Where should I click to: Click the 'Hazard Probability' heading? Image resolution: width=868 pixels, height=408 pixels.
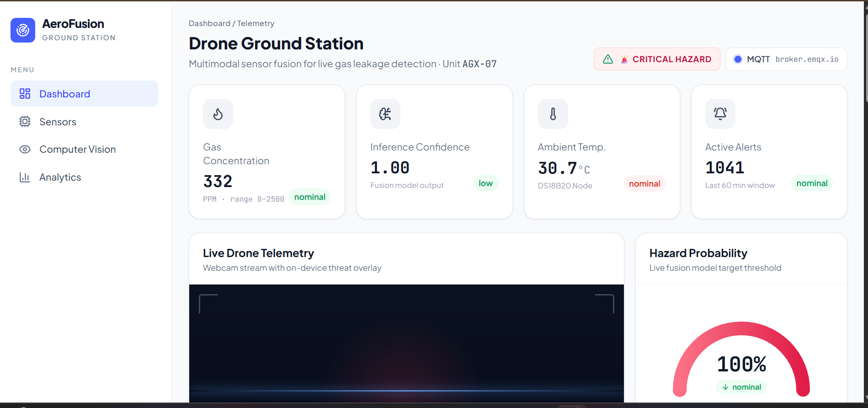pyautogui.click(x=698, y=253)
